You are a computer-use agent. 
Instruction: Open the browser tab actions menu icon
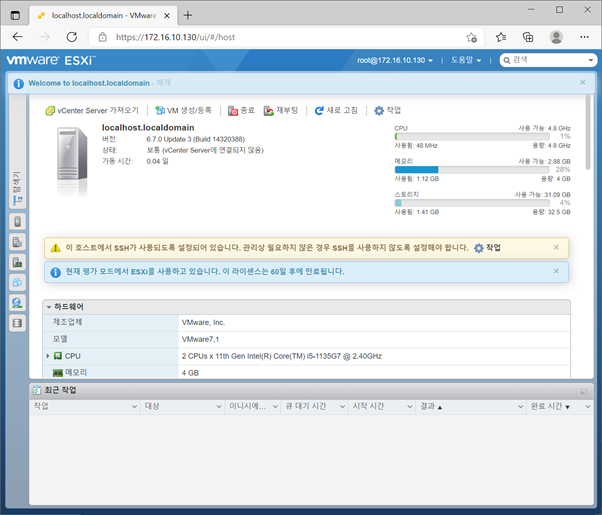(15, 15)
